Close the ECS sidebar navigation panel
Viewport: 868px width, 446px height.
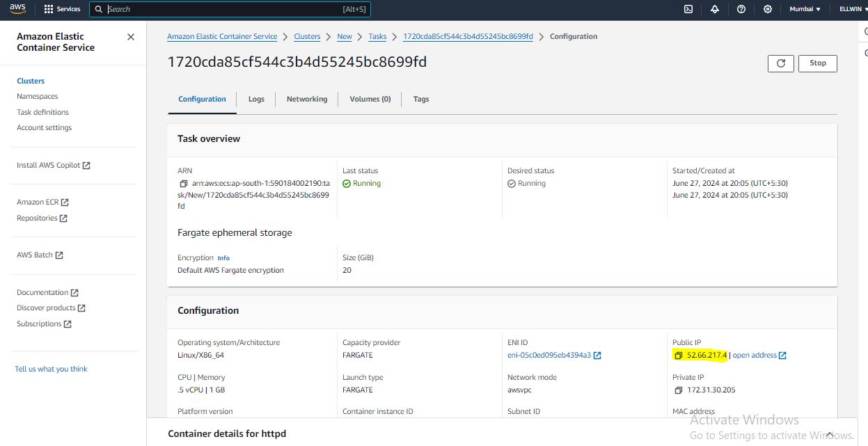click(x=131, y=37)
